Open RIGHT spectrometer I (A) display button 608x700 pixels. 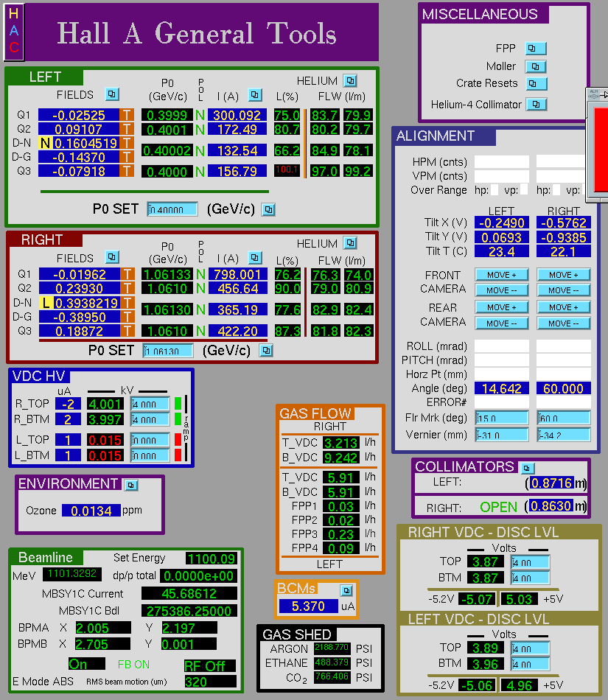pyautogui.click(x=255, y=258)
